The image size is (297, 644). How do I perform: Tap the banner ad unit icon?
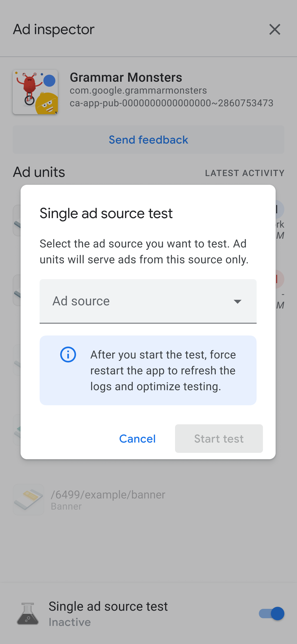(29, 500)
